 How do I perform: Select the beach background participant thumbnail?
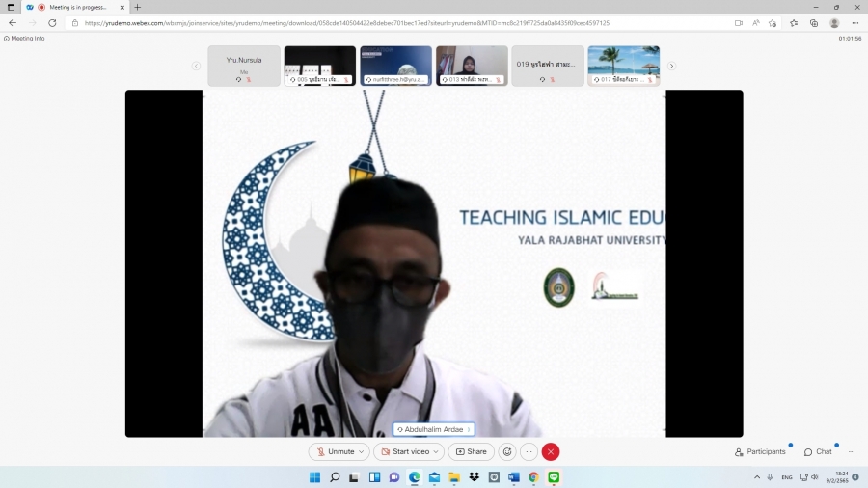point(624,66)
